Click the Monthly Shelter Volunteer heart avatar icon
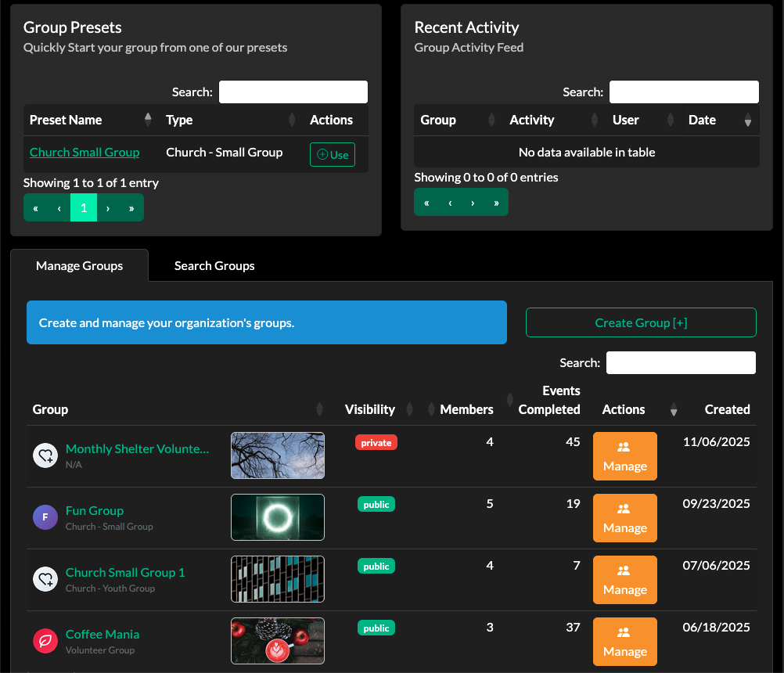 pos(45,455)
